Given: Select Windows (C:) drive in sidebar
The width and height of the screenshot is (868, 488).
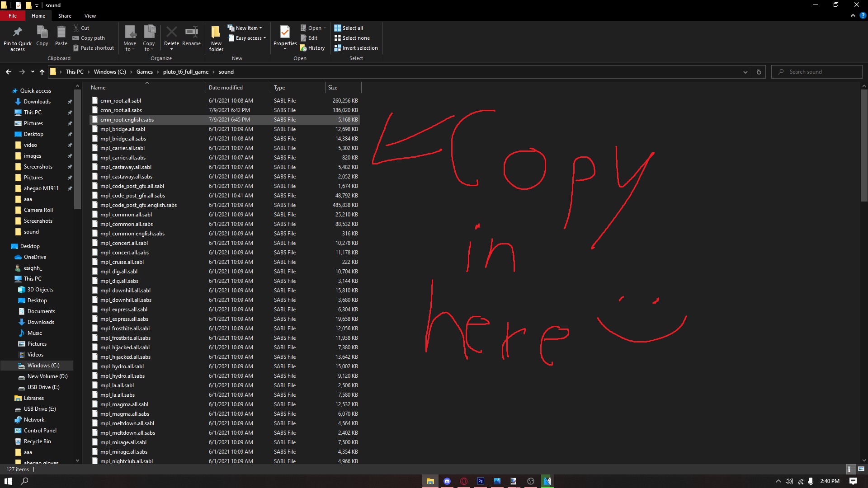Looking at the screenshot, I should [43, 366].
